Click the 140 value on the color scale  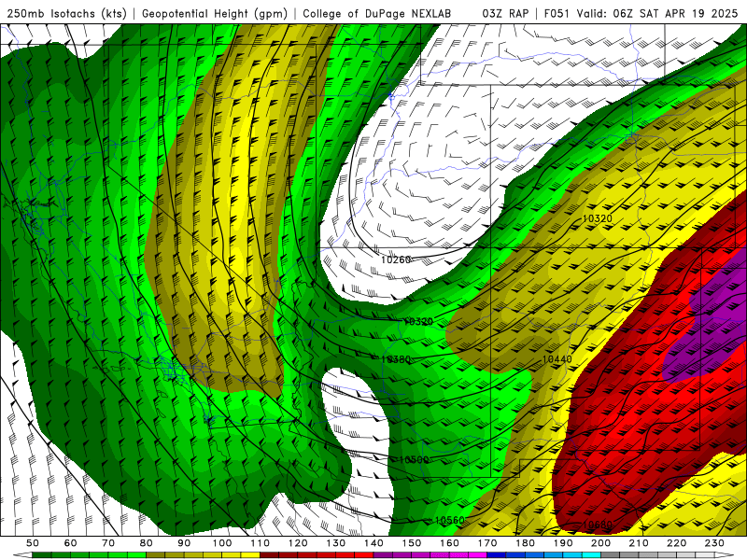click(373, 543)
